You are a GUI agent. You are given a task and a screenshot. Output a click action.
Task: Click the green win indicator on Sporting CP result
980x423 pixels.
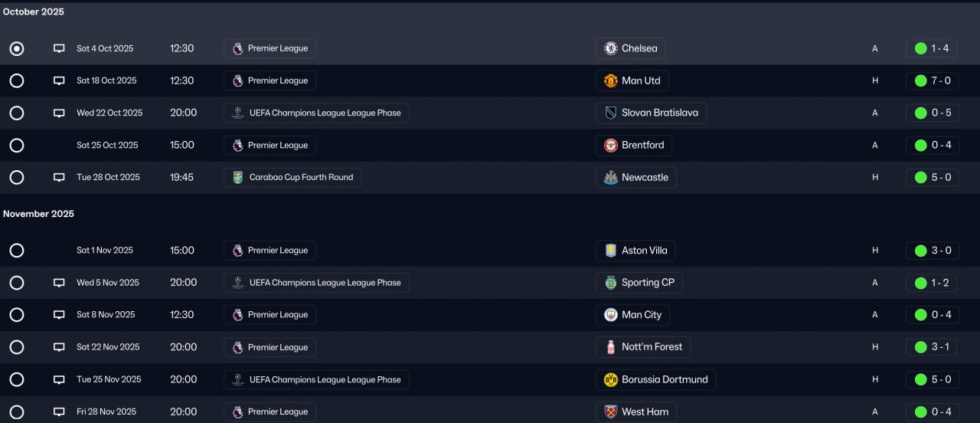click(920, 283)
